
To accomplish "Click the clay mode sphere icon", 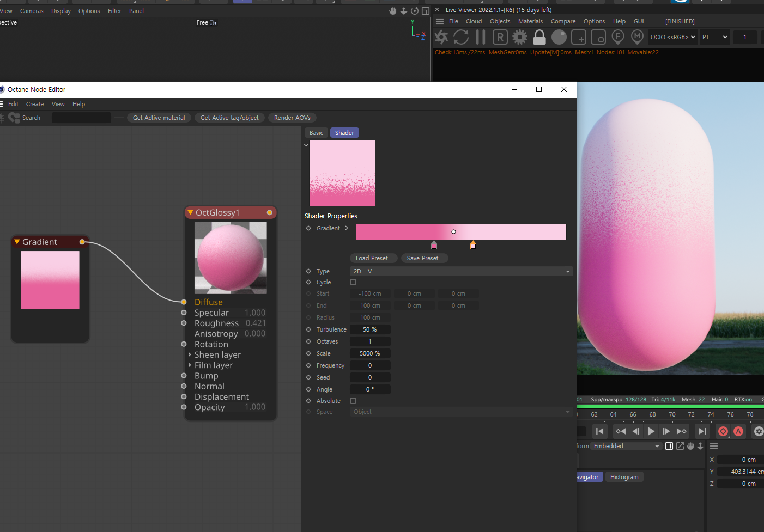I will (x=559, y=37).
